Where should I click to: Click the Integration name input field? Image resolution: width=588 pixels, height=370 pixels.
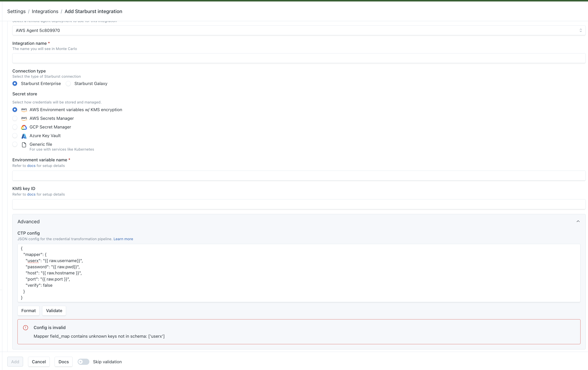(298, 58)
